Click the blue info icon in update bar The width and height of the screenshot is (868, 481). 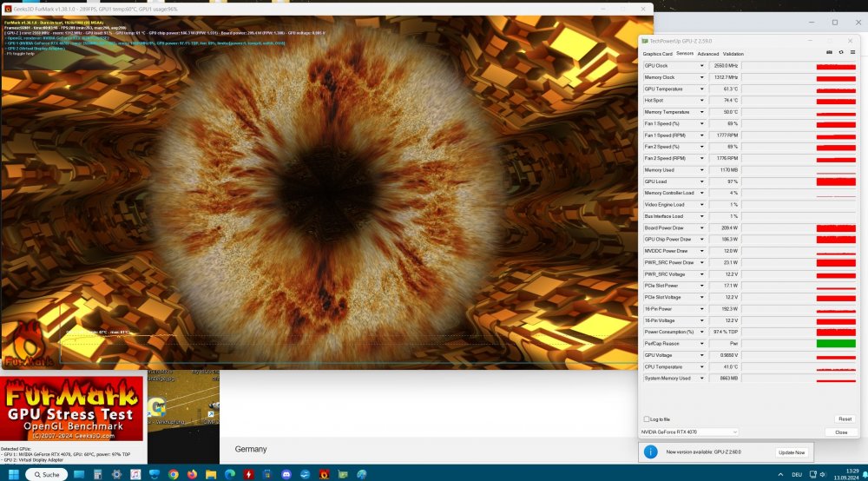point(650,452)
